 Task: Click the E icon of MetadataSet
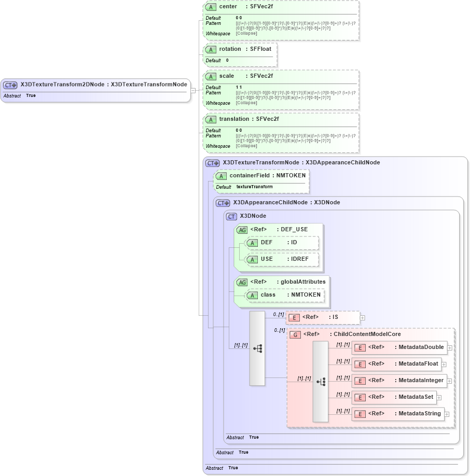click(x=360, y=398)
